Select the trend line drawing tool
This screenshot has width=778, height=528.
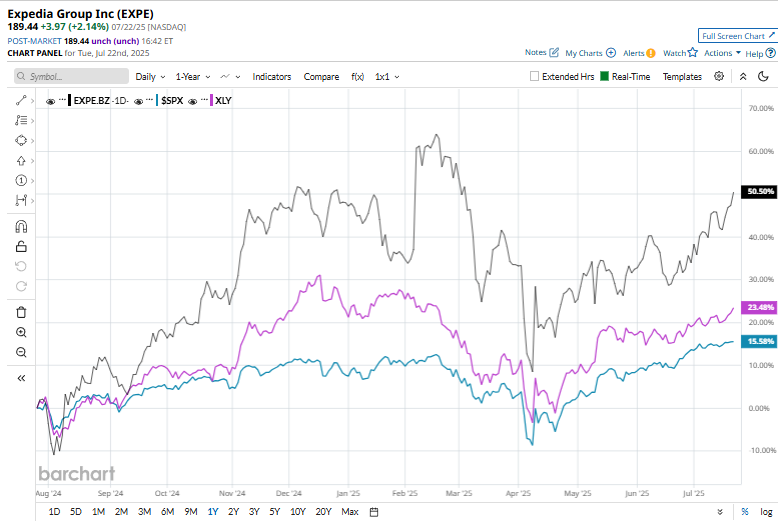click(x=21, y=101)
